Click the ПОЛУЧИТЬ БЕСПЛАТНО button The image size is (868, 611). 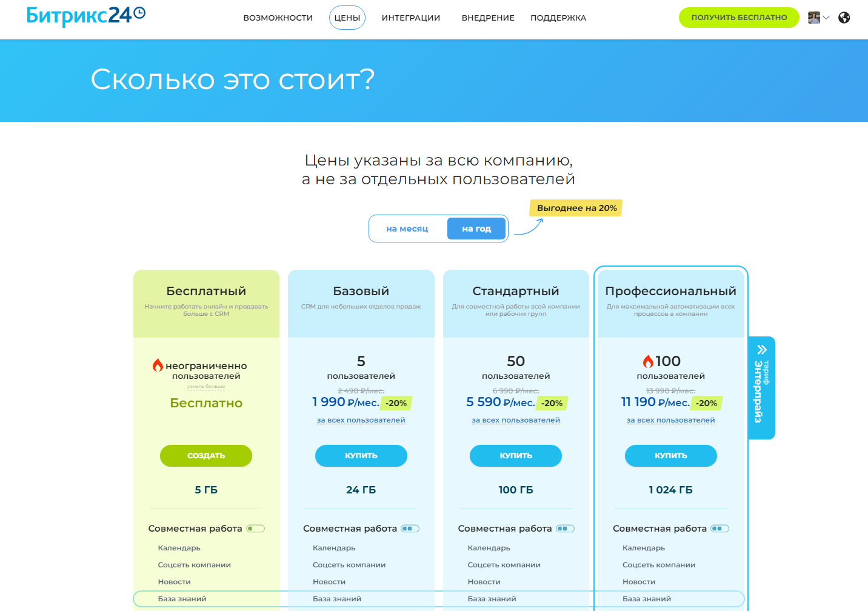739,18
